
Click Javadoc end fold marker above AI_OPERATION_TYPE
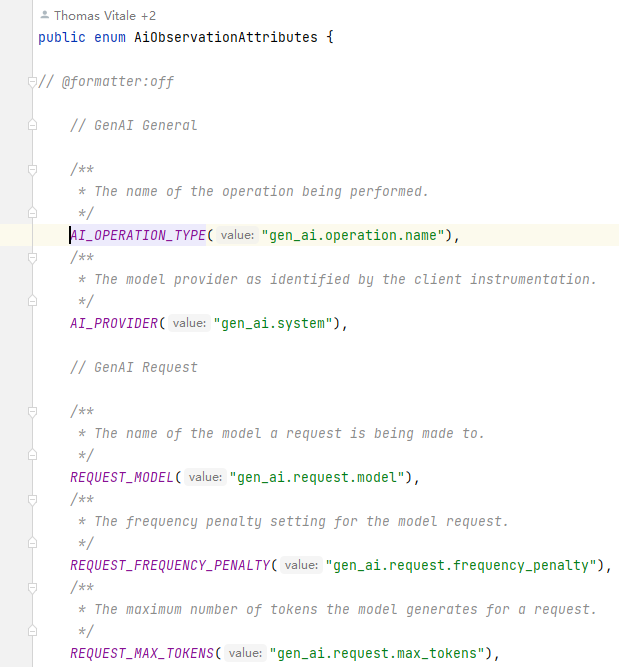(32, 213)
